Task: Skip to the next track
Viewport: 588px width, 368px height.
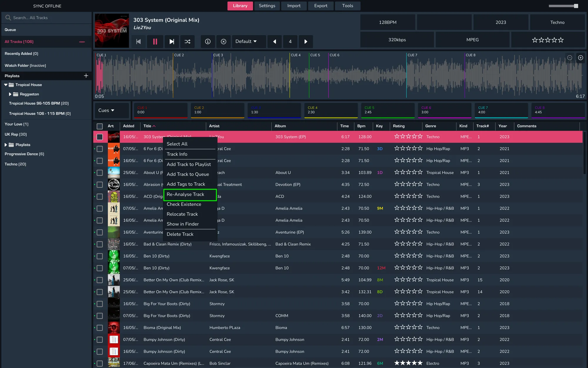Action: [x=172, y=42]
